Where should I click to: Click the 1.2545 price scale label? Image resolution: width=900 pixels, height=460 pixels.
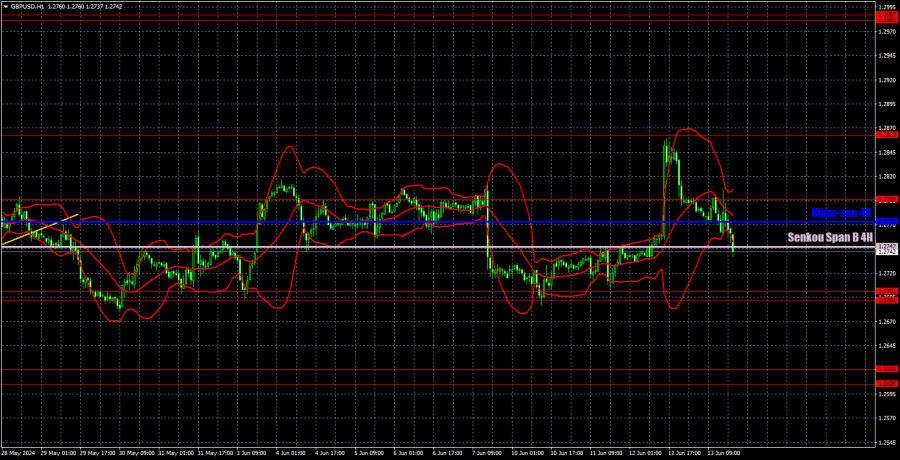[886, 442]
